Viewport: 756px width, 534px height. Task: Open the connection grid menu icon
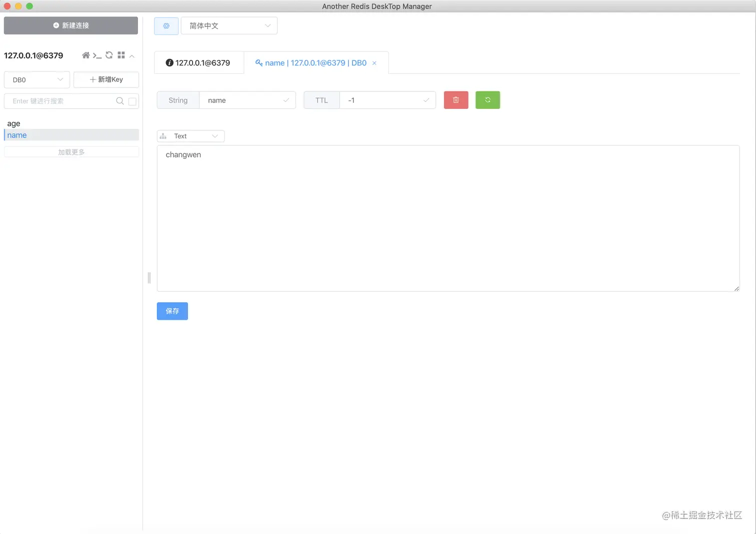click(121, 55)
